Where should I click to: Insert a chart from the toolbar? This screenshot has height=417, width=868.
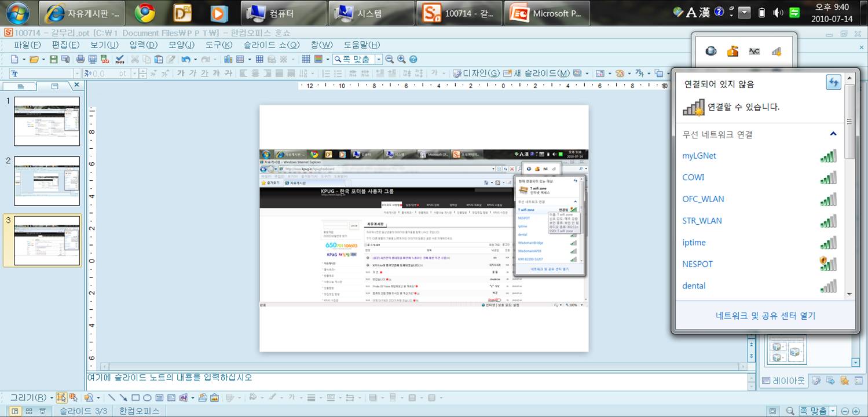pyautogui.click(x=228, y=59)
